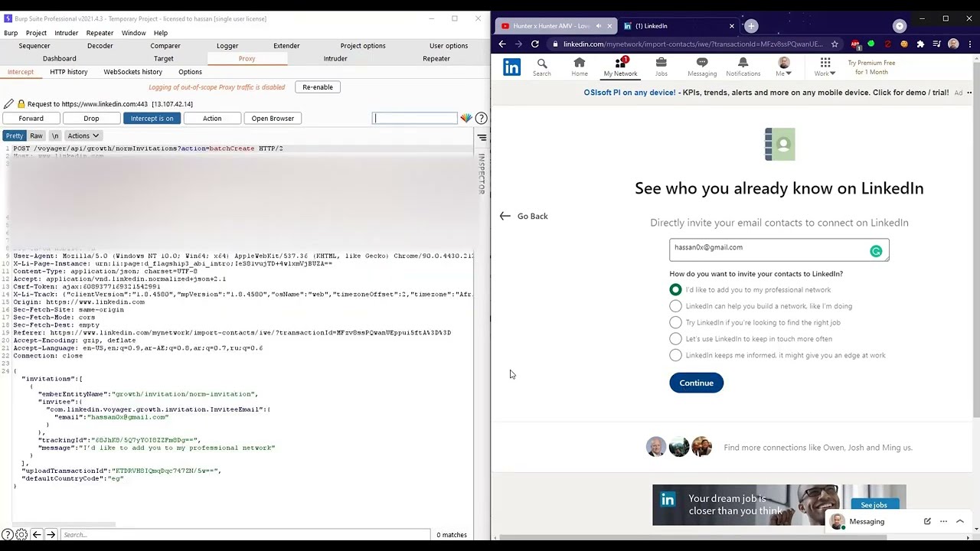Viewport: 980px width, 551px height.
Task: Select 'Let's use LinkedIn to keep in touch' option
Action: [x=675, y=339]
